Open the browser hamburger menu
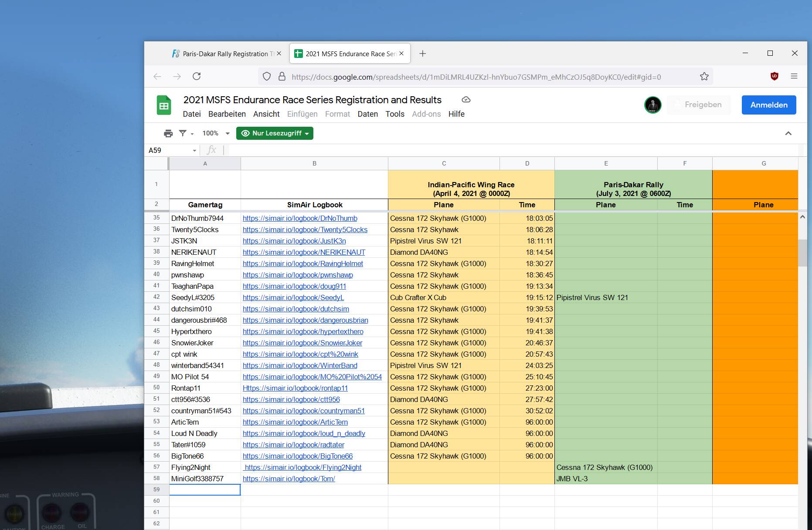The height and width of the screenshot is (530, 812). (794, 76)
